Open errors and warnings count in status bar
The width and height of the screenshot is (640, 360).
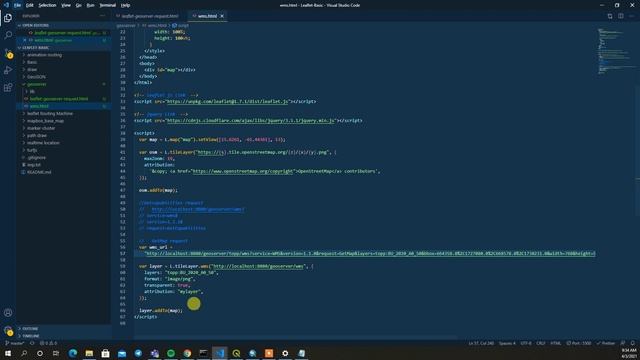pyautogui.click(x=49, y=343)
